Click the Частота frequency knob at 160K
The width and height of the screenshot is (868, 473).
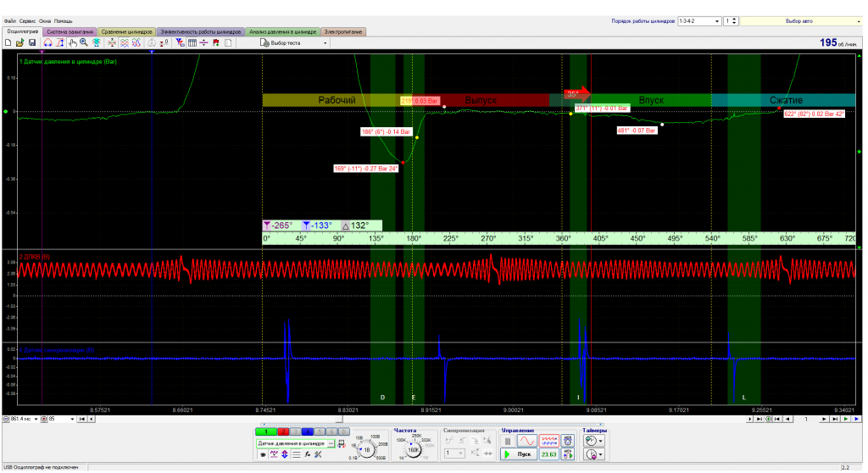point(413,450)
